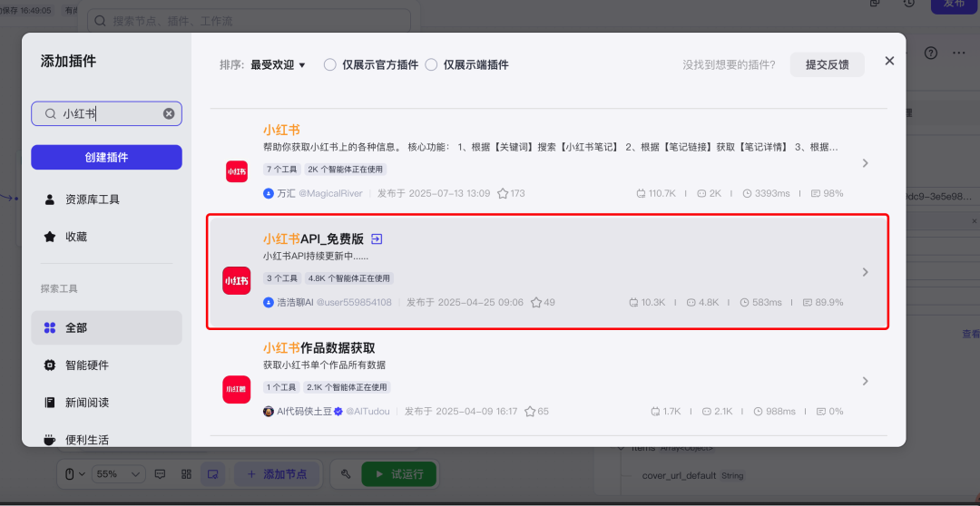Click the @user559854108 author handle

tap(354, 302)
